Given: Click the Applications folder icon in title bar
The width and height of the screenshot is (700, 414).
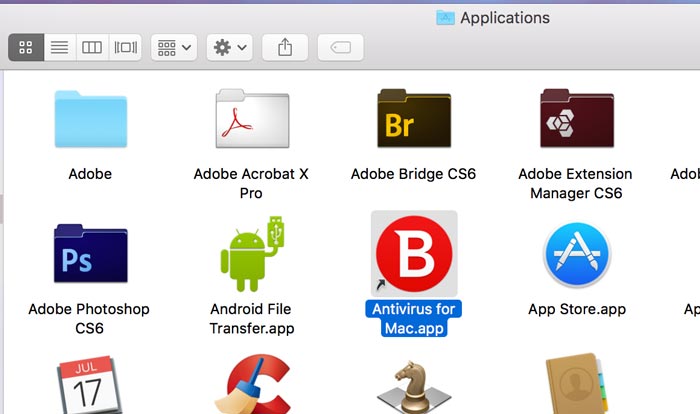Looking at the screenshot, I should click(445, 18).
